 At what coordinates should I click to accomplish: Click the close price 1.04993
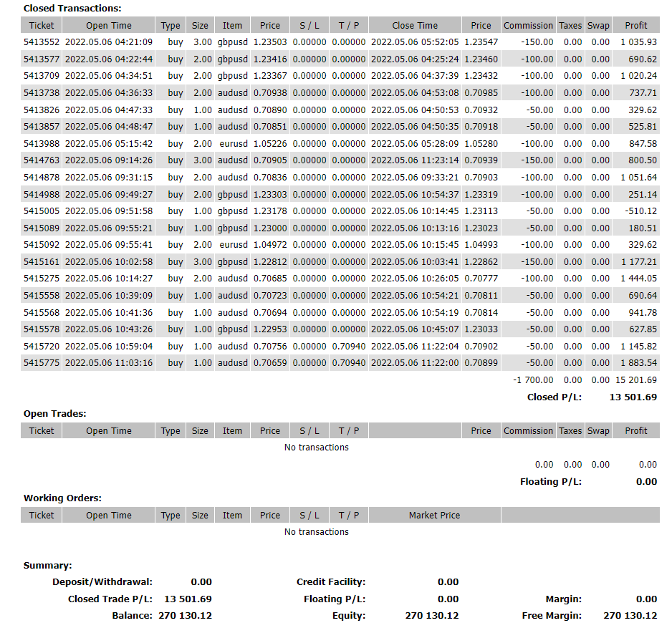(x=481, y=245)
